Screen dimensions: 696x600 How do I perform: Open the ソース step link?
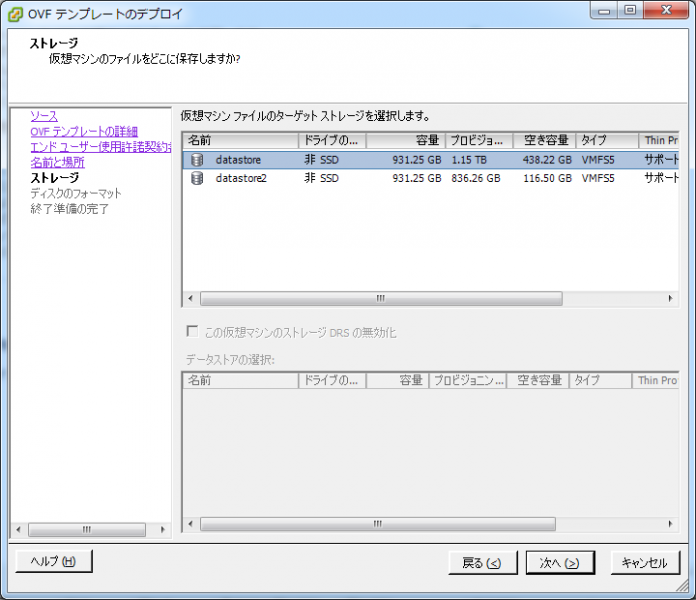point(44,116)
